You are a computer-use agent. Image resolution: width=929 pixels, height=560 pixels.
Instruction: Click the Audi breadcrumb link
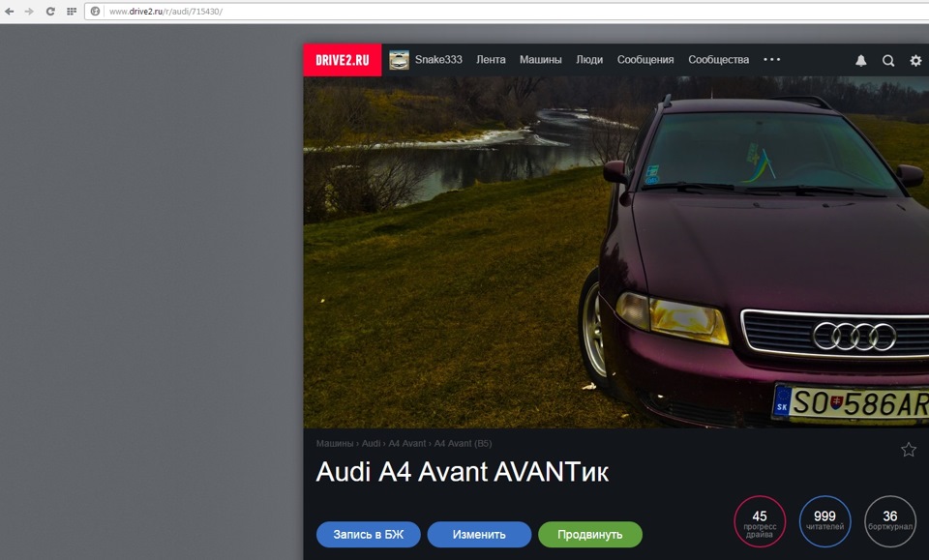pyautogui.click(x=372, y=443)
